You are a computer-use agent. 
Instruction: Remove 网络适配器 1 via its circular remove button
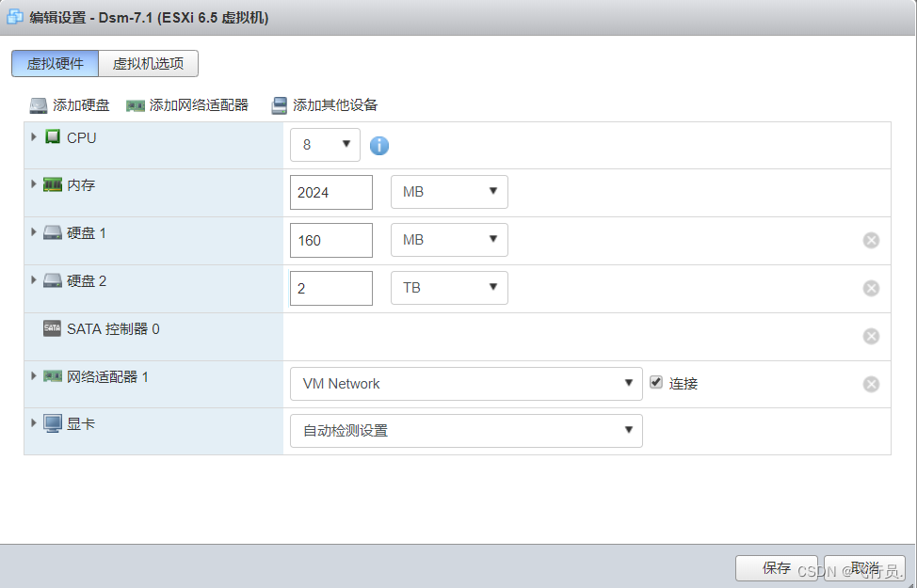click(x=871, y=383)
